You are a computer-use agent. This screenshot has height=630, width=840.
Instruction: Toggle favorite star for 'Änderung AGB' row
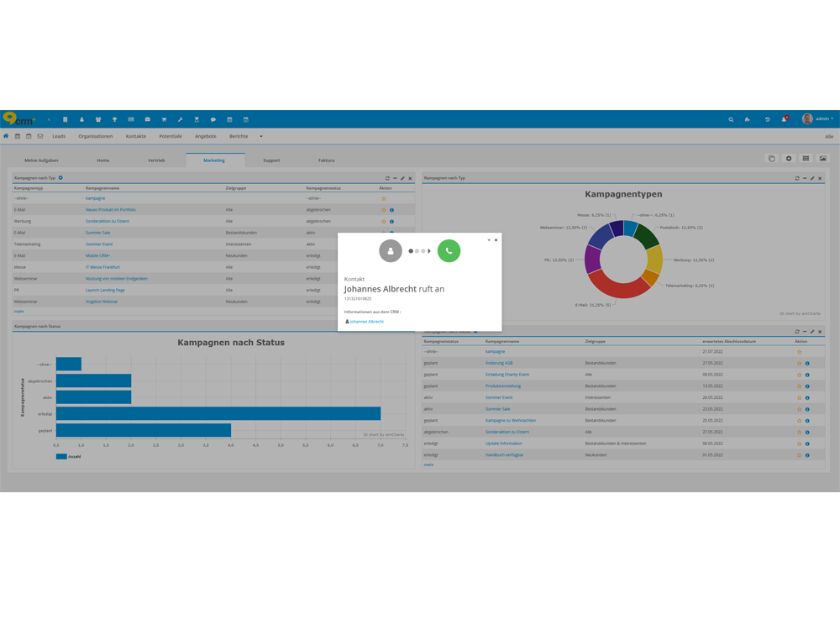[x=799, y=363]
